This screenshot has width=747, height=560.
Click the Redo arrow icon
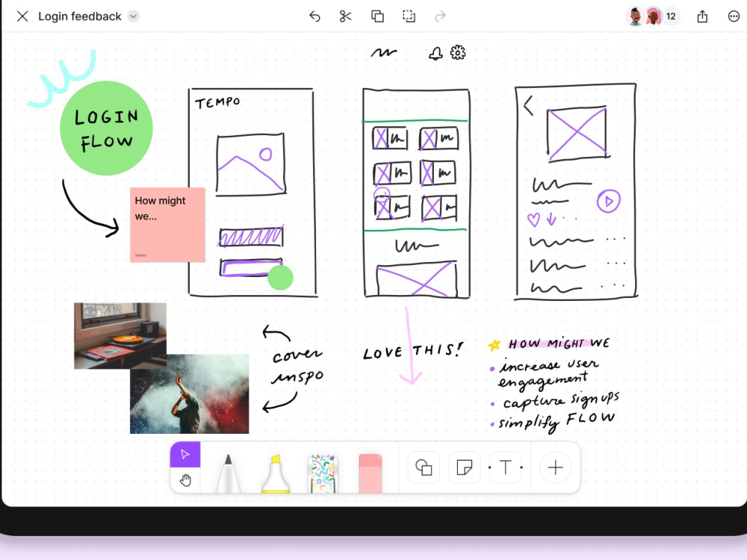click(x=440, y=16)
